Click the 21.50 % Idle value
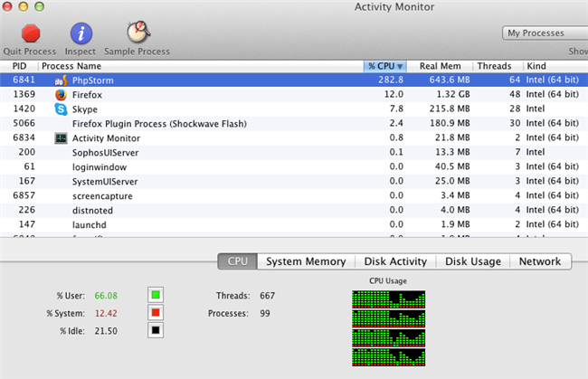Screen dimensions: 588x379 pos(106,331)
